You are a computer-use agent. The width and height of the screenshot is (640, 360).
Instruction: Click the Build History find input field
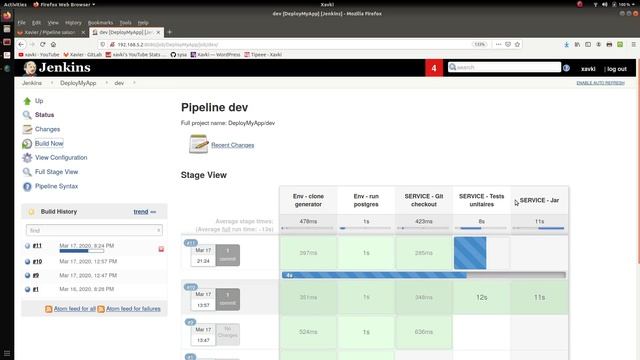tap(94, 230)
